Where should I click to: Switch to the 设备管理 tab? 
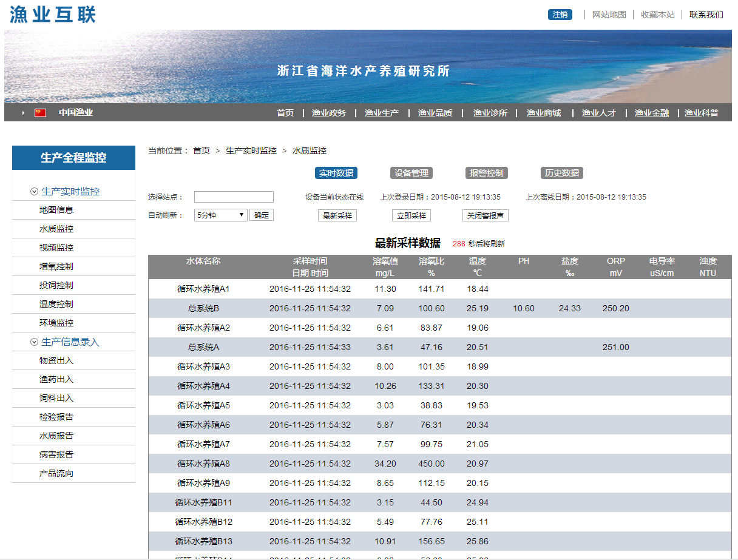pos(411,173)
